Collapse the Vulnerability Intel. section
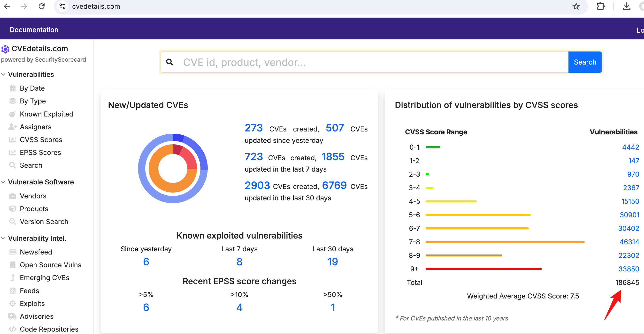Screen dimensions: 644x334 (x=3, y=238)
